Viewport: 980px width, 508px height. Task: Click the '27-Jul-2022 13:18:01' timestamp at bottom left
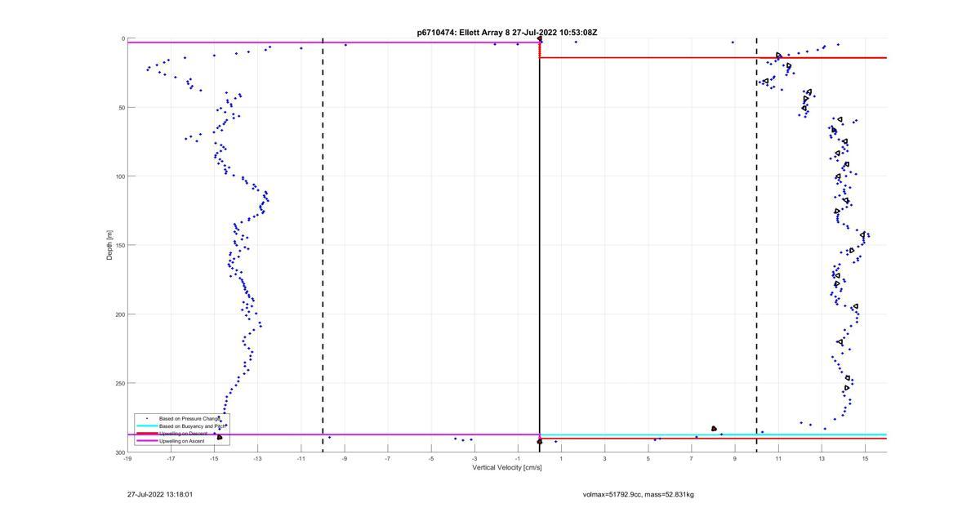click(160, 494)
